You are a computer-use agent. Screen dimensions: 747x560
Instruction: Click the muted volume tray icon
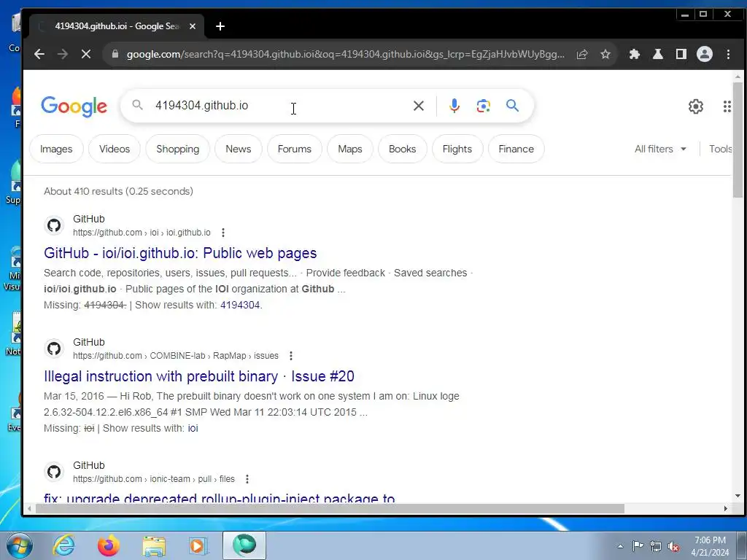tap(673, 546)
